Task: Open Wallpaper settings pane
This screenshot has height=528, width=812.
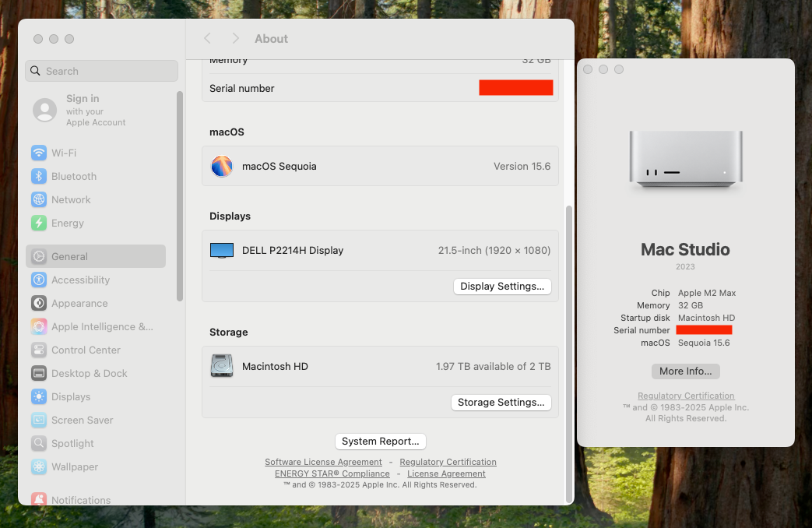Action: click(75, 466)
